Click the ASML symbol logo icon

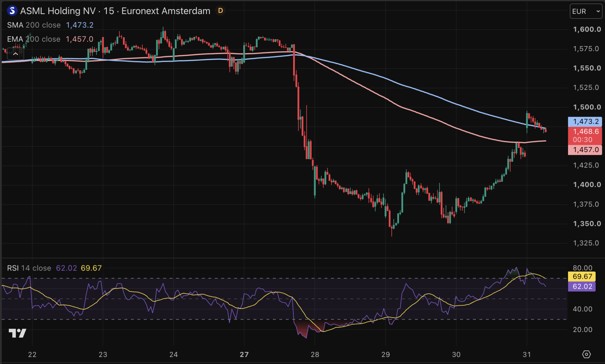coord(12,11)
